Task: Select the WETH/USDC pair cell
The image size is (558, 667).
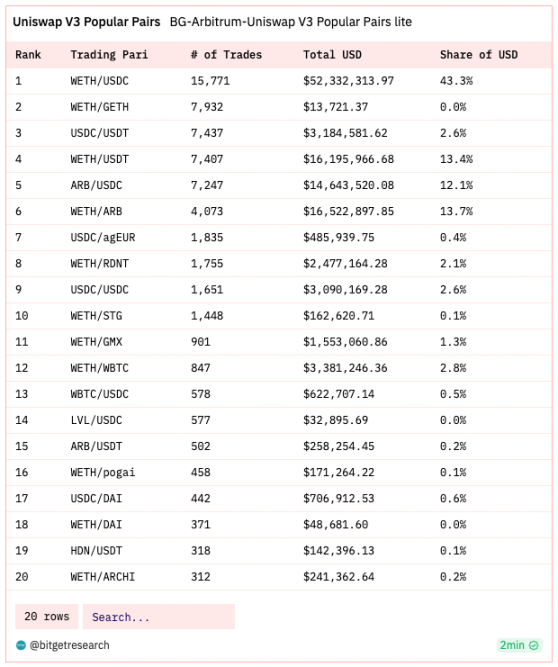Action: (100, 81)
